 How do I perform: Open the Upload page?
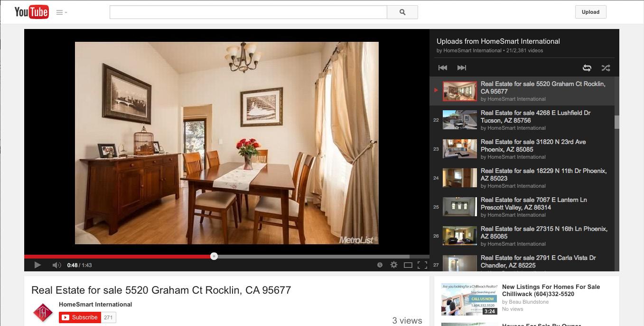tap(590, 12)
